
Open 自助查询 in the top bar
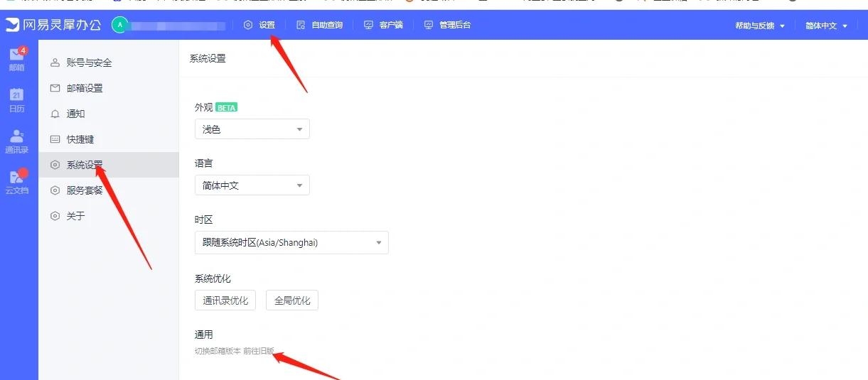click(x=319, y=25)
